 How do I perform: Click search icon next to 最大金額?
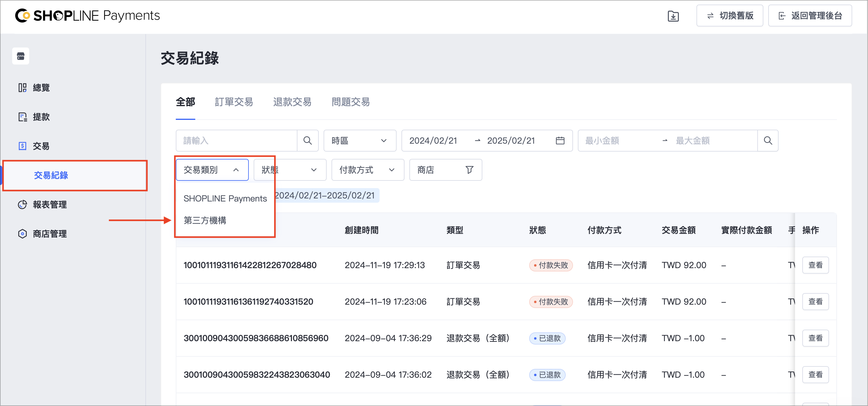point(768,141)
